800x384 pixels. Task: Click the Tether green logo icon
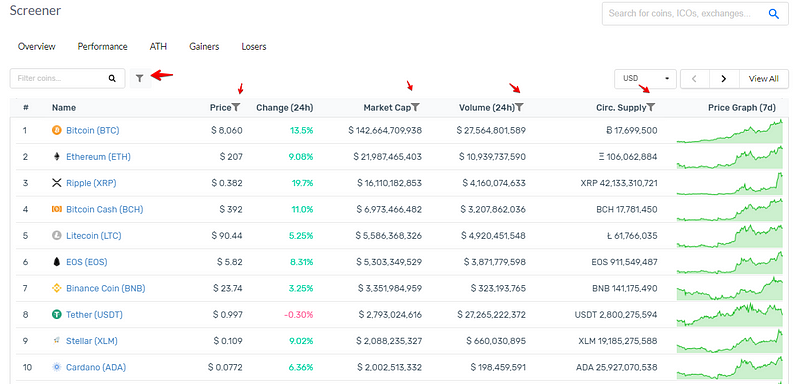pyautogui.click(x=57, y=315)
